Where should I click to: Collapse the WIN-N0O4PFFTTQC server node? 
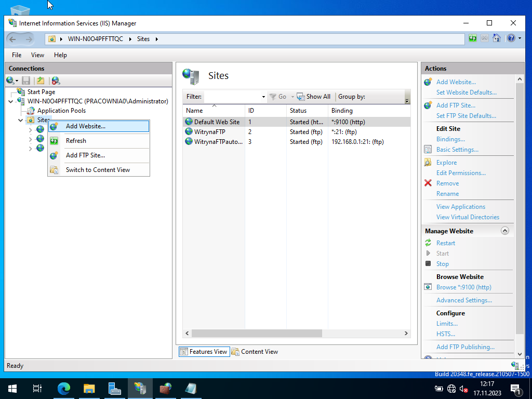[11, 101]
